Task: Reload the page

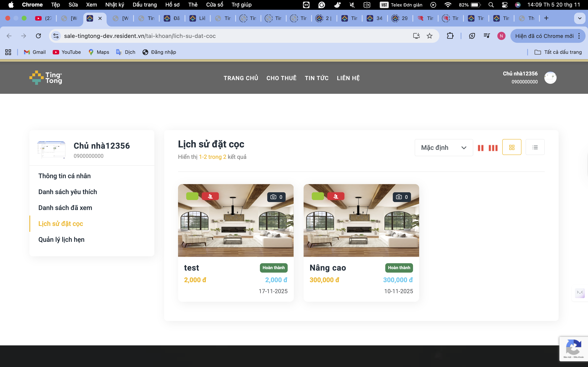Action: click(x=38, y=36)
